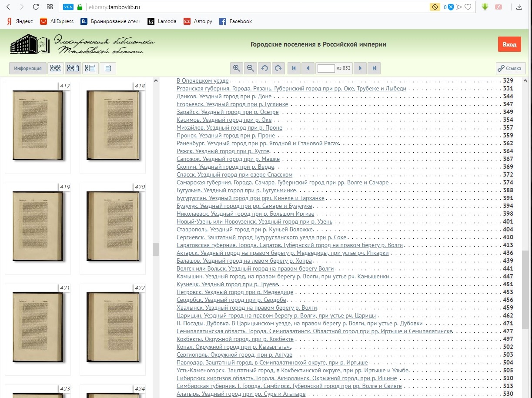
Task: Open the Бронирование отелей bookmark
Action: coord(110,21)
